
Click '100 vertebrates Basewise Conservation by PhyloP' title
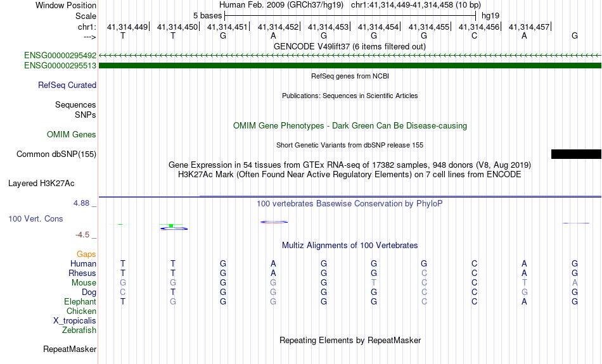[350, 204]
